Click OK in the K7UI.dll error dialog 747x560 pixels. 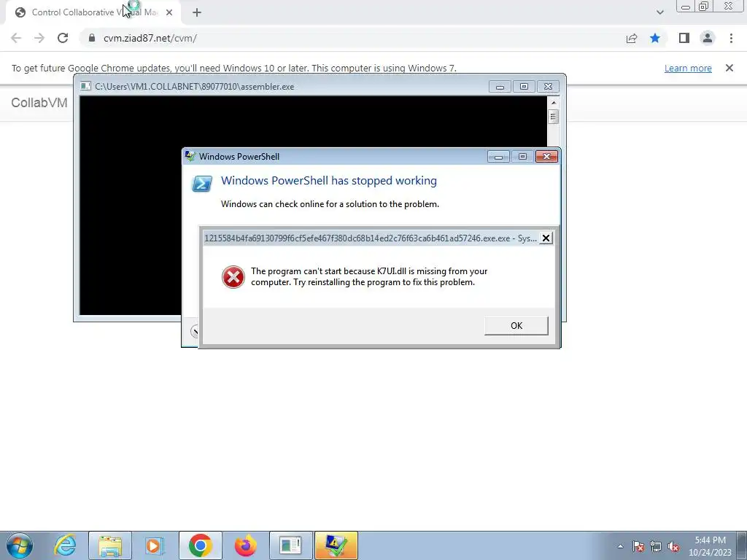[516, 326]
